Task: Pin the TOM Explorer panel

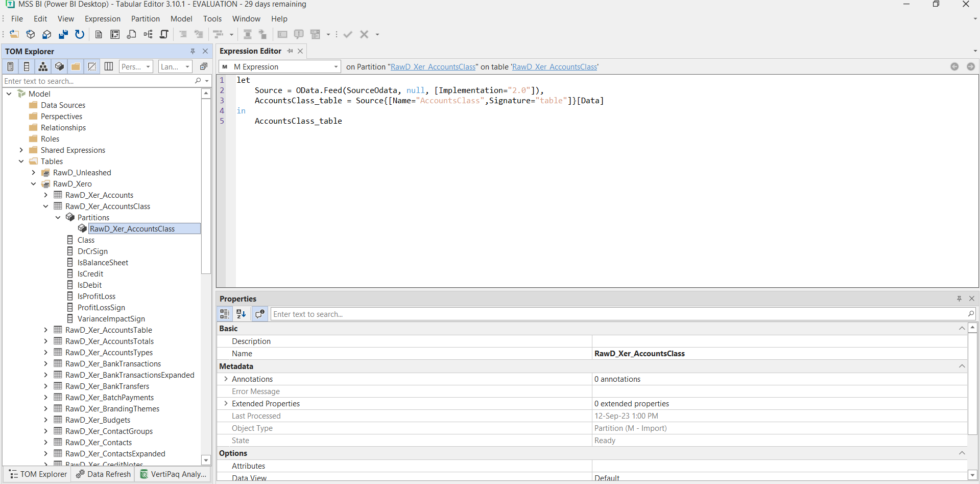Action: click(x=193, y=51)
